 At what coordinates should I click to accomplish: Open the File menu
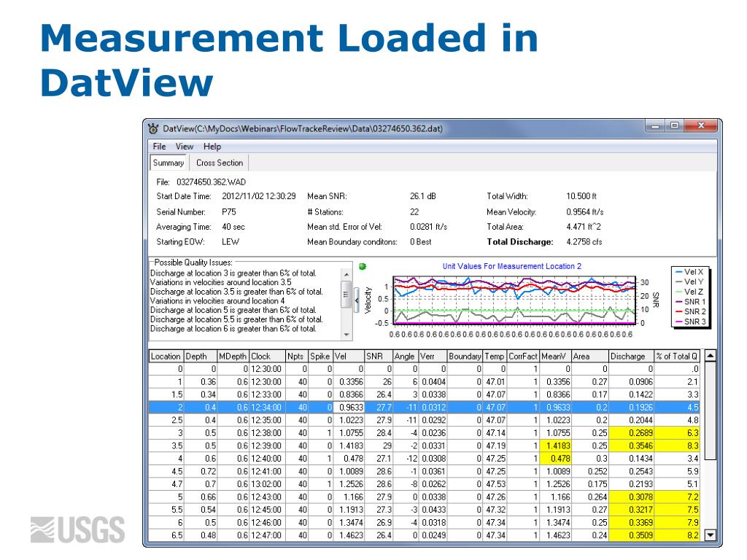point(159,147)
